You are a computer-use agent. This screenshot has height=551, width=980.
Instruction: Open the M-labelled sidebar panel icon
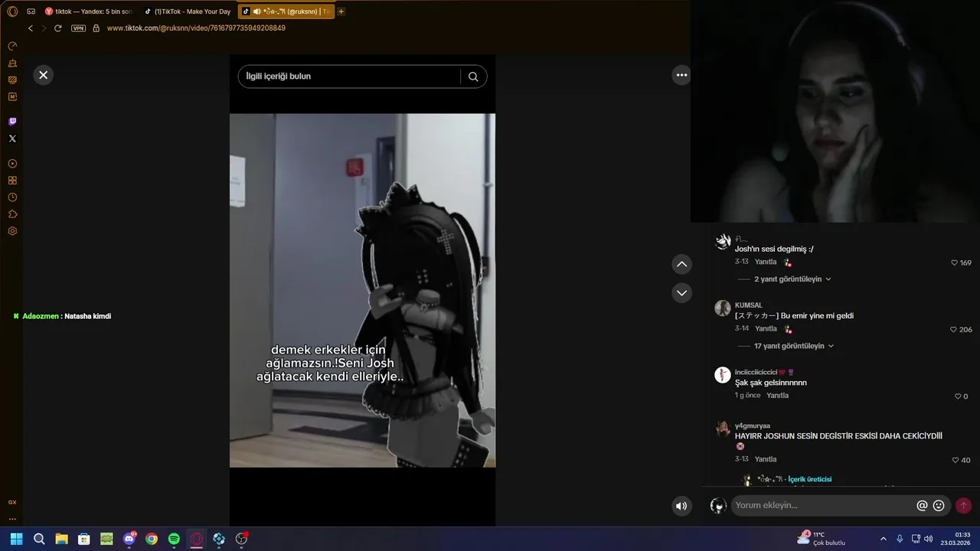pyautogui.click(x=12, y=96)
